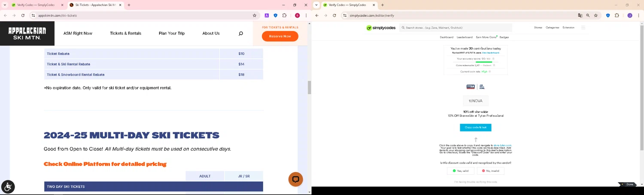644x195 pixels.
Task: Click the translate icon in simplycodes address bar
Action: (x=580, y=15)
